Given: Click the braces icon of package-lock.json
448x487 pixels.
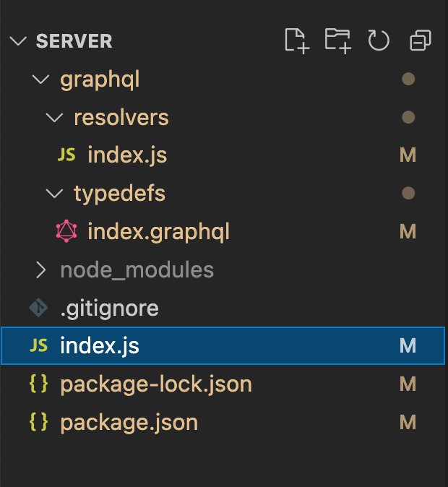Looking at the screenshot, I should 38,384.
